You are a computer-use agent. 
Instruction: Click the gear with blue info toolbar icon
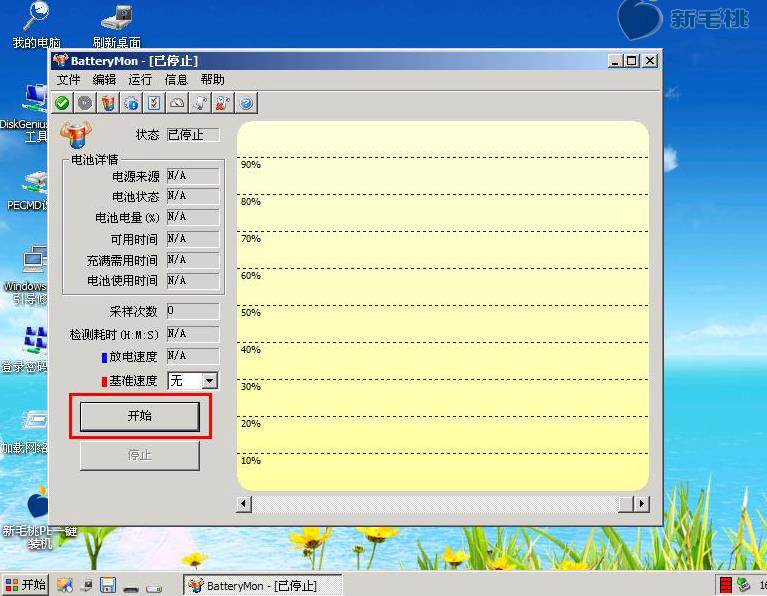(131, 103)
